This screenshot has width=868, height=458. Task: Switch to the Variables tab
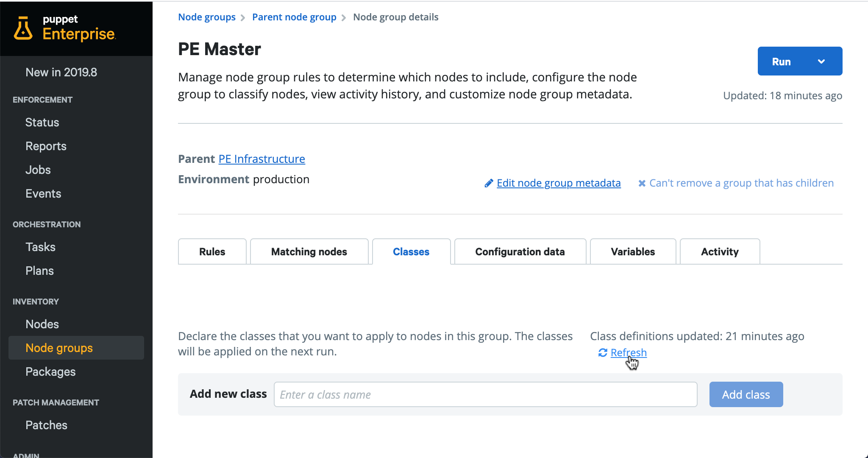633,251
